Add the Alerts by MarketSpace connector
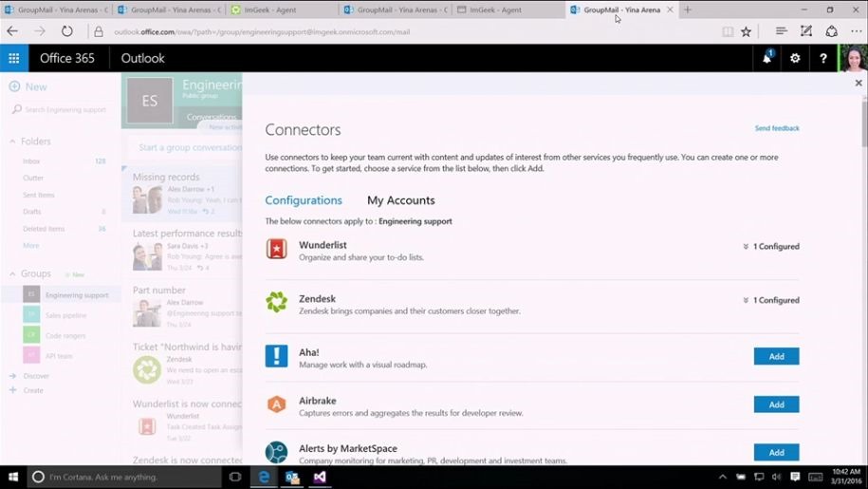868x489 pixels. tap(776, 453)
